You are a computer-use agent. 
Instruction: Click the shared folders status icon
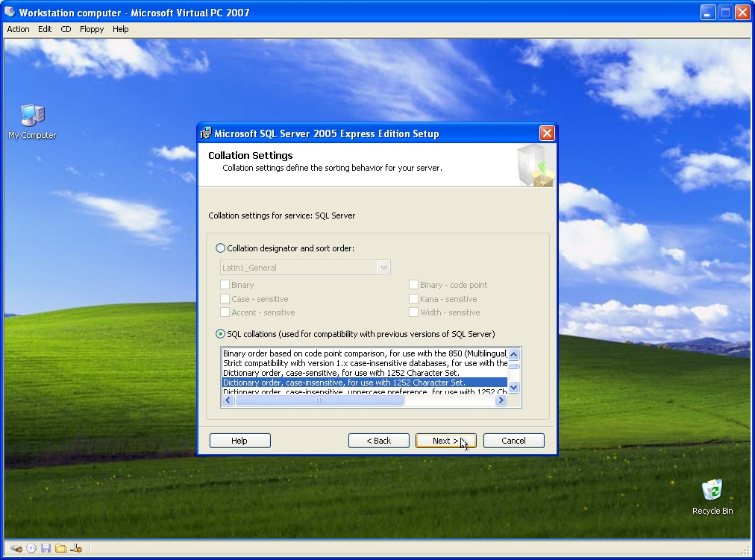click(60, 548)
